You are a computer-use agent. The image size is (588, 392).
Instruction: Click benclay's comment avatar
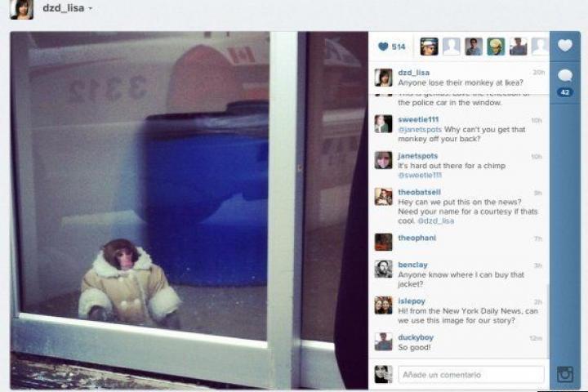tap(383, 269)
